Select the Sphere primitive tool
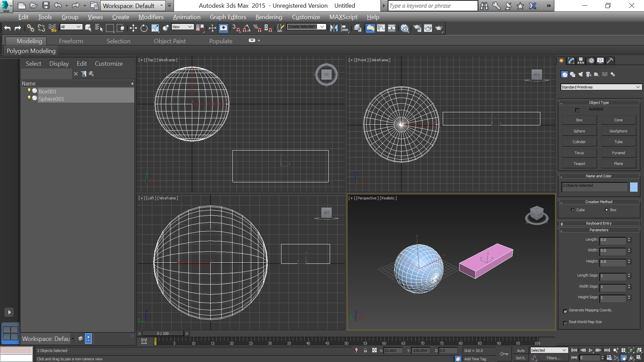The width and height of the screenshot is (644, 362). click(x=579, y=131)
